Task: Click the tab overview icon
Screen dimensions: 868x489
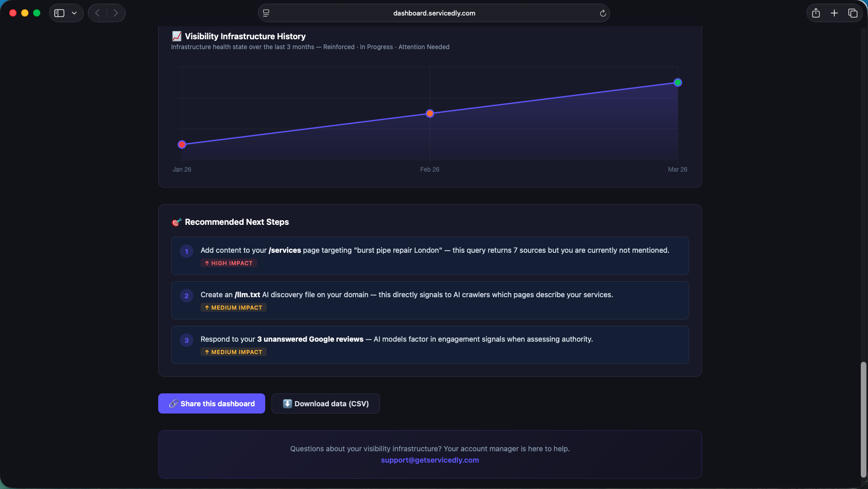Action: pos(853,13)
